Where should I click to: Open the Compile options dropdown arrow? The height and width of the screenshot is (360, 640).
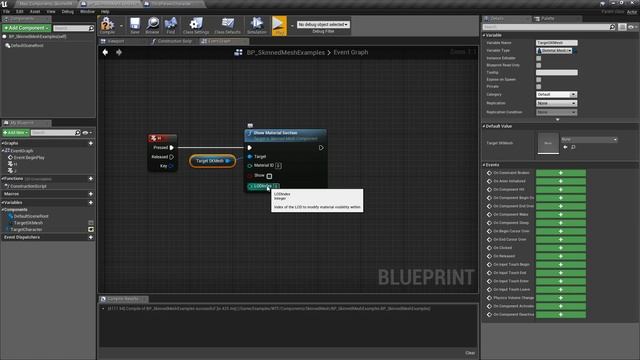pyautogui.click(x=121, y=26)
